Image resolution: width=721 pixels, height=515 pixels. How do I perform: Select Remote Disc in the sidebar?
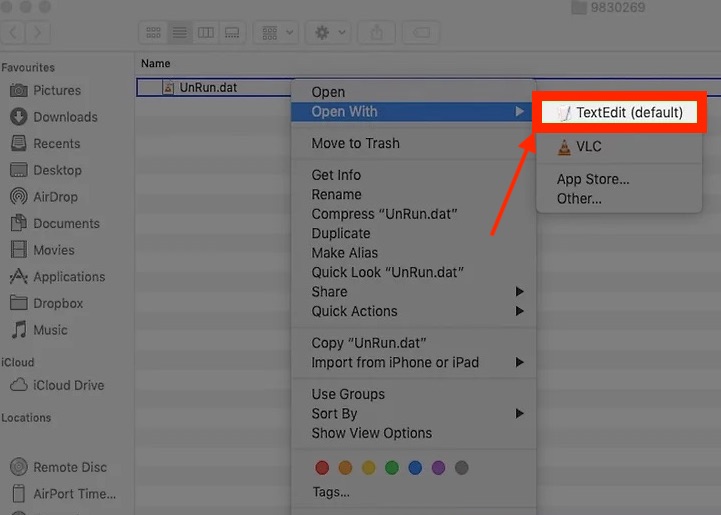(x=58, y=467)
